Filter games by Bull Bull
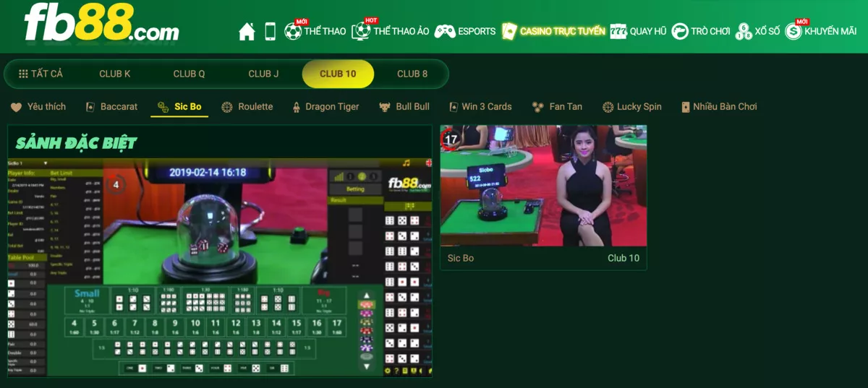868x388 pixels. pyautogui.click(x=404, y=106)
